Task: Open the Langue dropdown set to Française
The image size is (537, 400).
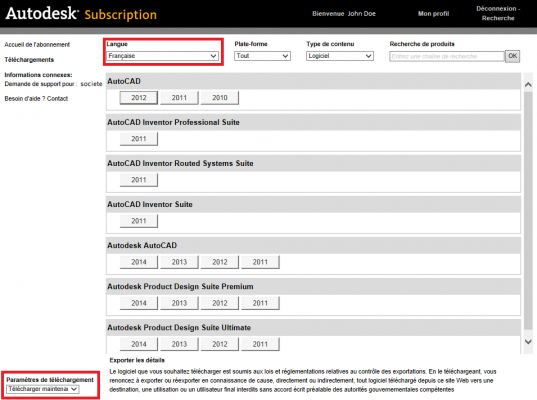Action: click(x=162, y=56)
